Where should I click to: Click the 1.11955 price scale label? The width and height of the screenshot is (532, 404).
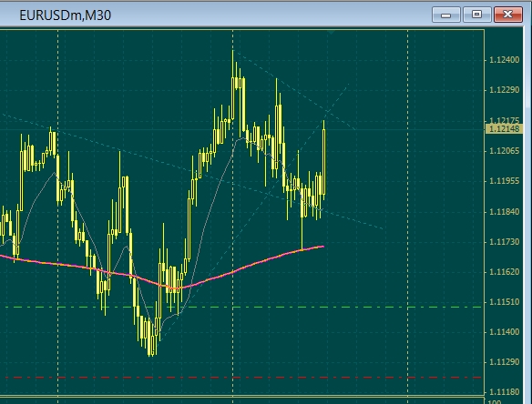[504, 181]
